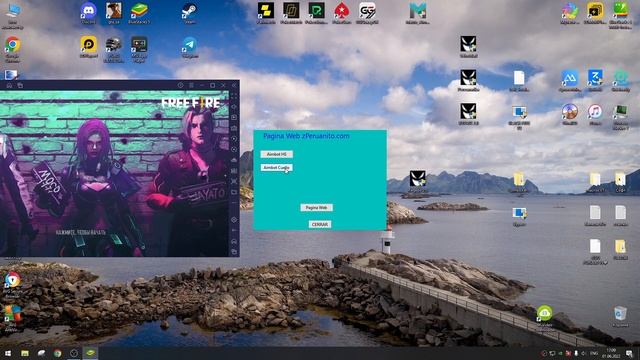Open the BlueStacks 5 desktop shortcut
Viewport: 640px width, 360px height.
click(139, 13)
